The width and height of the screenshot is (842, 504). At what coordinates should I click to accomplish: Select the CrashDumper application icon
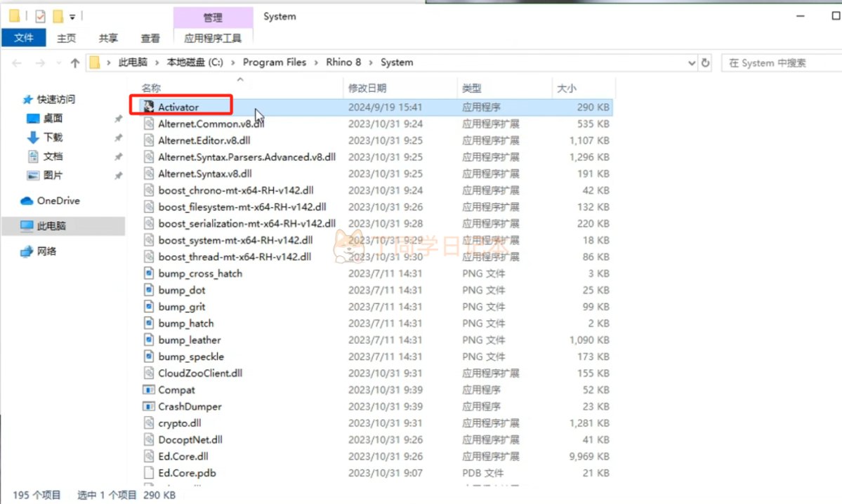(148, 406)
